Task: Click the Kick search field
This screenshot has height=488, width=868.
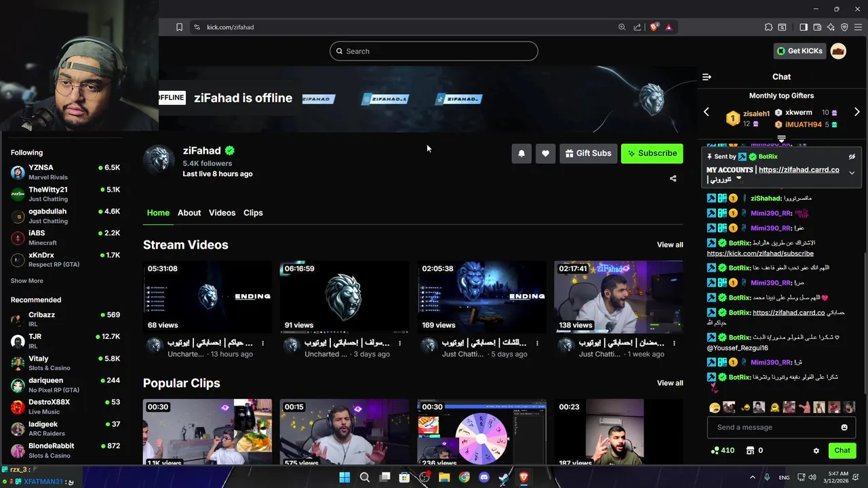Action: click(434, 52)
